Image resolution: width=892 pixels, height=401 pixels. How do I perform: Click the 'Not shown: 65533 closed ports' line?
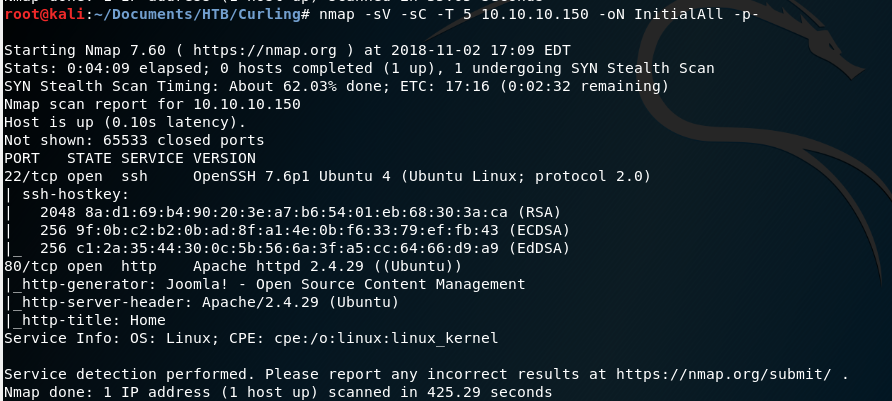coord(134,140)
